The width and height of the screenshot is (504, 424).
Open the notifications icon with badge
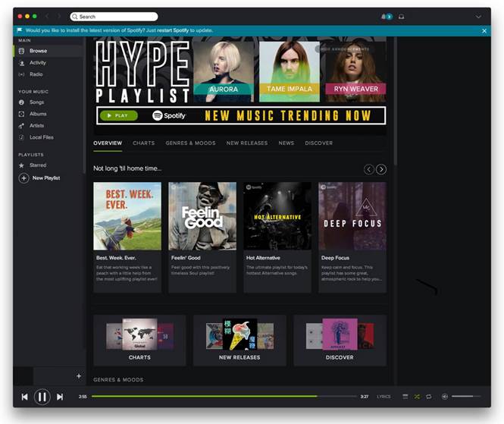coord(387,17)
